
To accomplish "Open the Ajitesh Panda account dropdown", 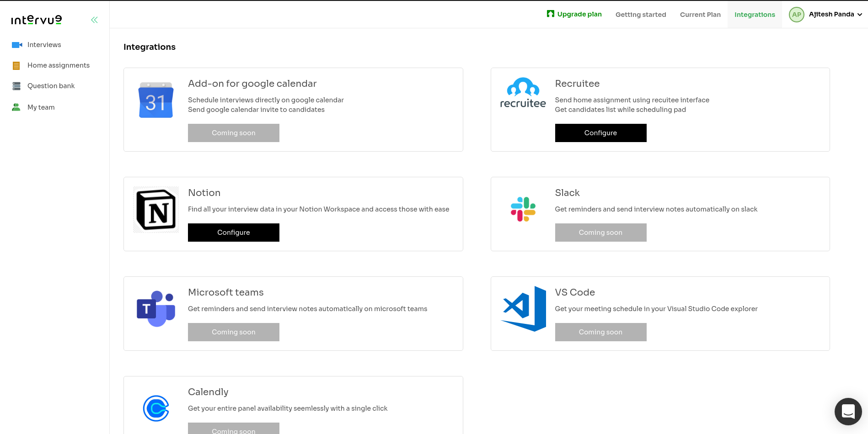I will point(836,14).
